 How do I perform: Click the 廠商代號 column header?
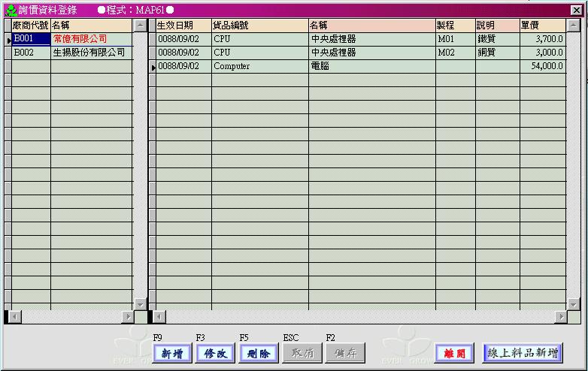[30, 26]
